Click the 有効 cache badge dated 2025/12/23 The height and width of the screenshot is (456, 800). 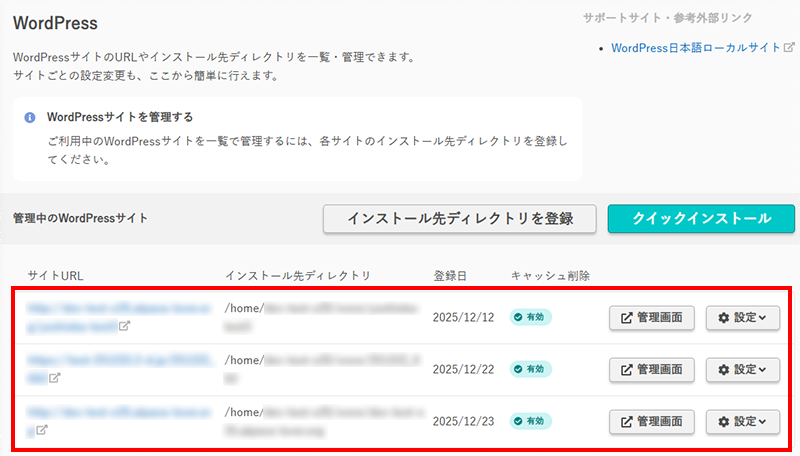click(x=531, y=421)
